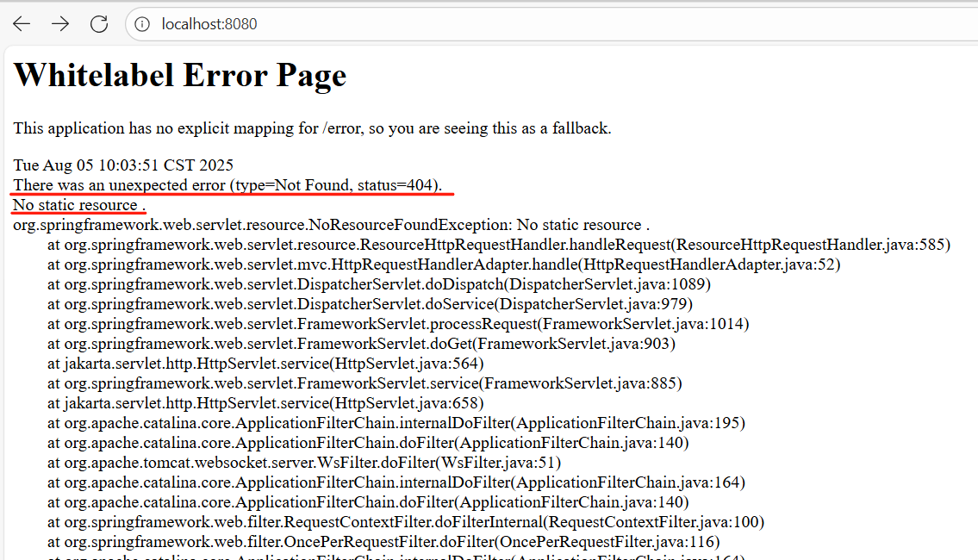This screenshot has width=978, height=560.
Task: Click the HttpServlet.java:564 service line
Action: [x=265, y=364]
